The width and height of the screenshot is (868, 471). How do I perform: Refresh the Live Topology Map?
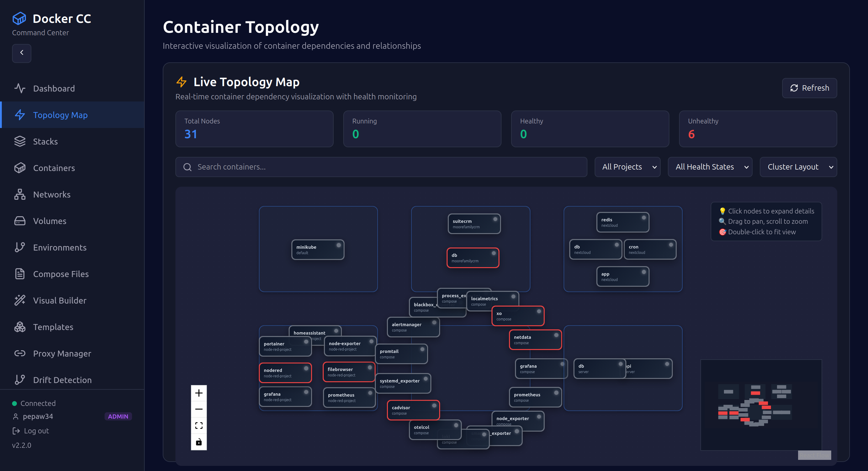tap(809, 88)
